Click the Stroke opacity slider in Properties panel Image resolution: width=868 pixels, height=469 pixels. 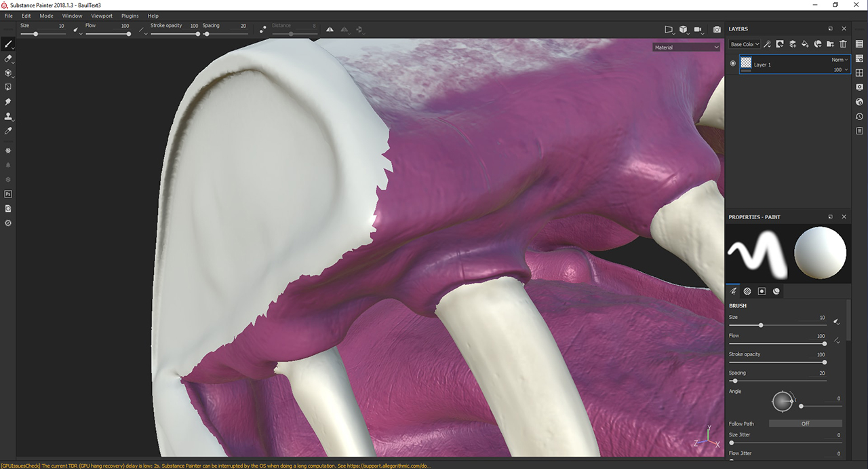(777, 362)
